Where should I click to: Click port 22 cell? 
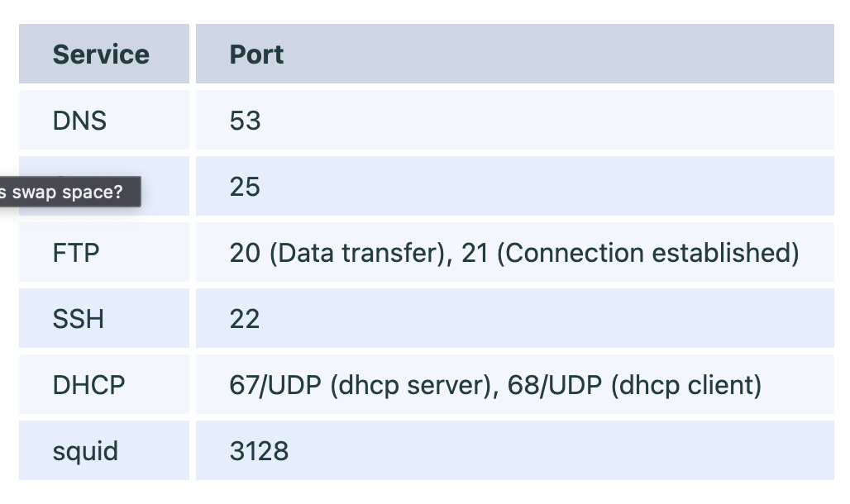(x=514, y=318)
